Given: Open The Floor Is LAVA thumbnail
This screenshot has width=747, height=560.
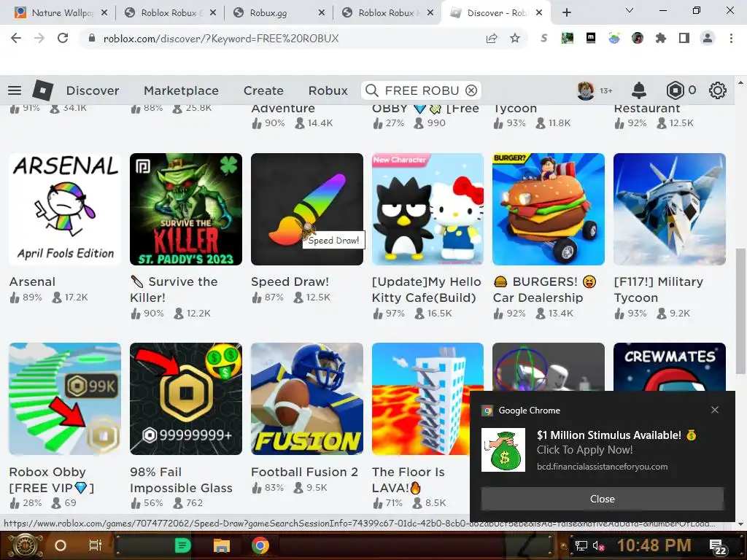Looking at the screenshot, I should coord(427,399).
